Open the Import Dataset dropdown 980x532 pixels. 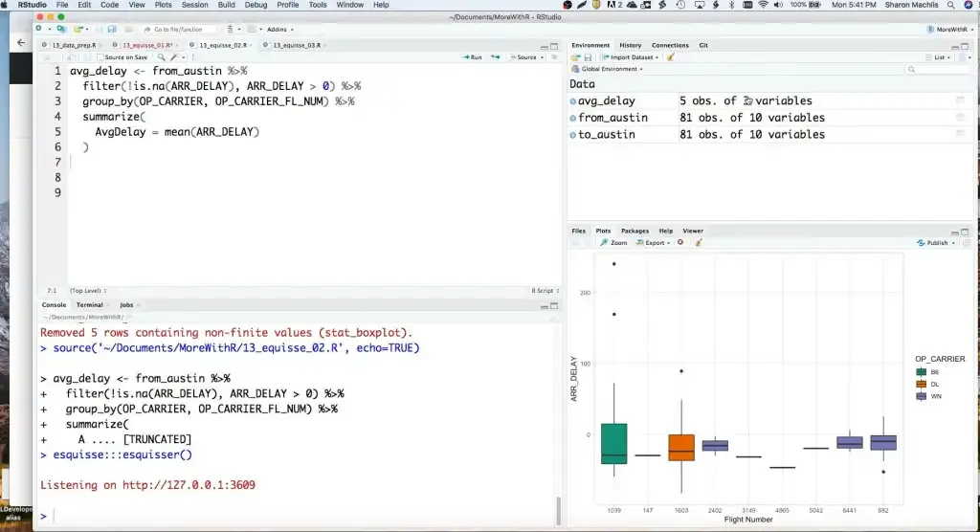pos(630,56)
